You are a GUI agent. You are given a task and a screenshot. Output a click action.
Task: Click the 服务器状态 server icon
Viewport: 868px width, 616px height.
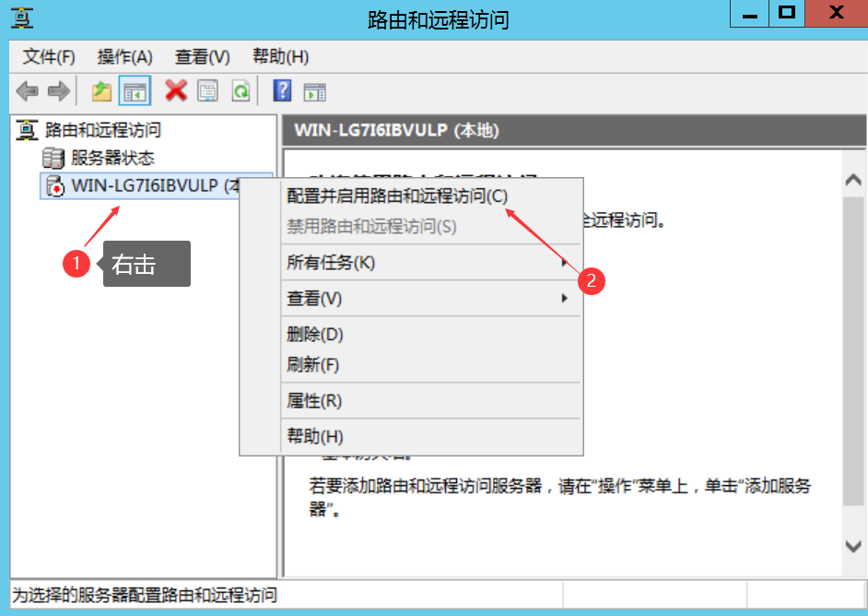(x=53, y=158)
